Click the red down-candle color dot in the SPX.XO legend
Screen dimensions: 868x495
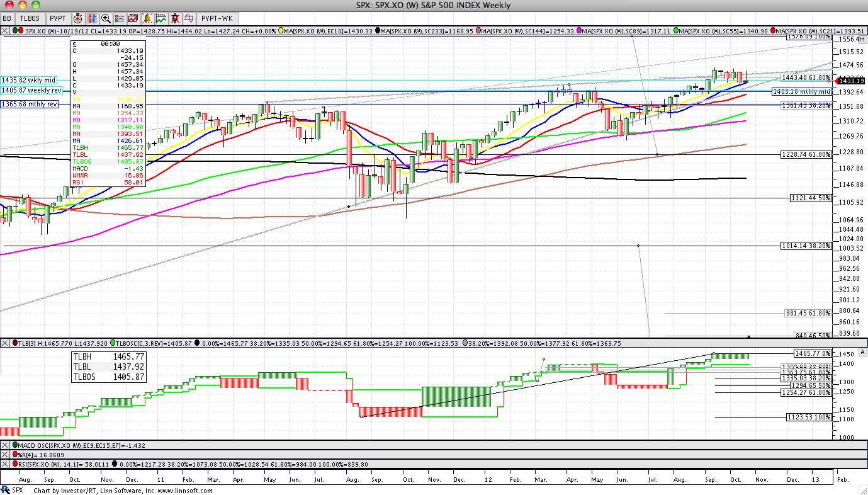[x=21, y=31]
